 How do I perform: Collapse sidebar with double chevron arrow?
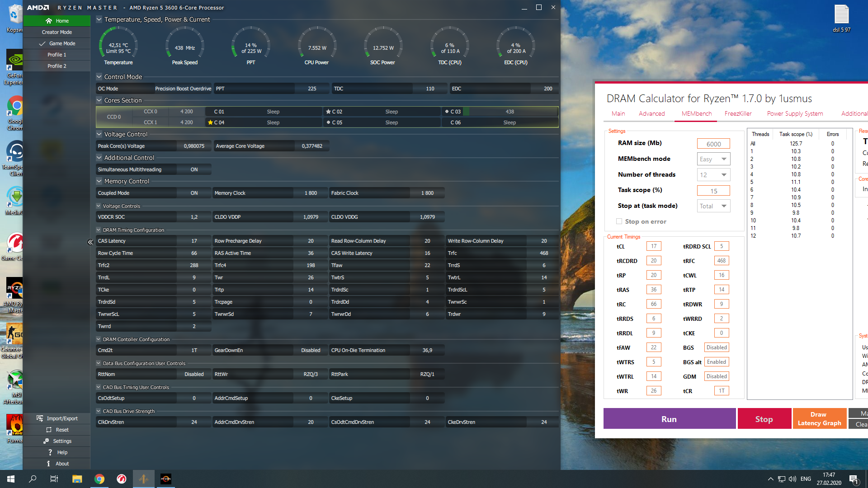tap(90, 242)
